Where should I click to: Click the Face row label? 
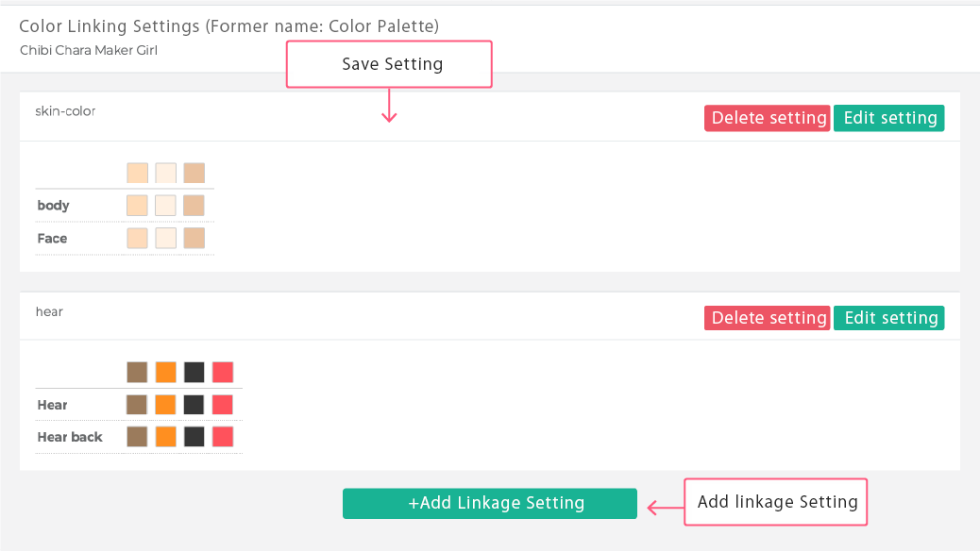[x=52, y=239]
